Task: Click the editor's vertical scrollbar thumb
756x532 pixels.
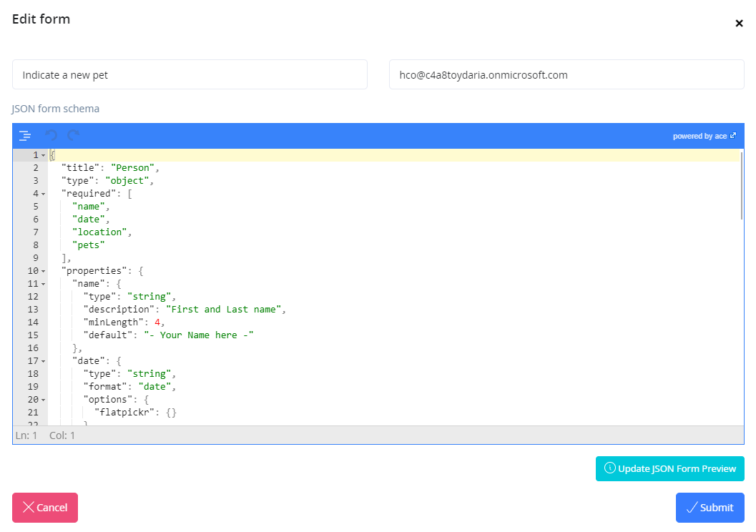Action: click(x=742, y=184)
